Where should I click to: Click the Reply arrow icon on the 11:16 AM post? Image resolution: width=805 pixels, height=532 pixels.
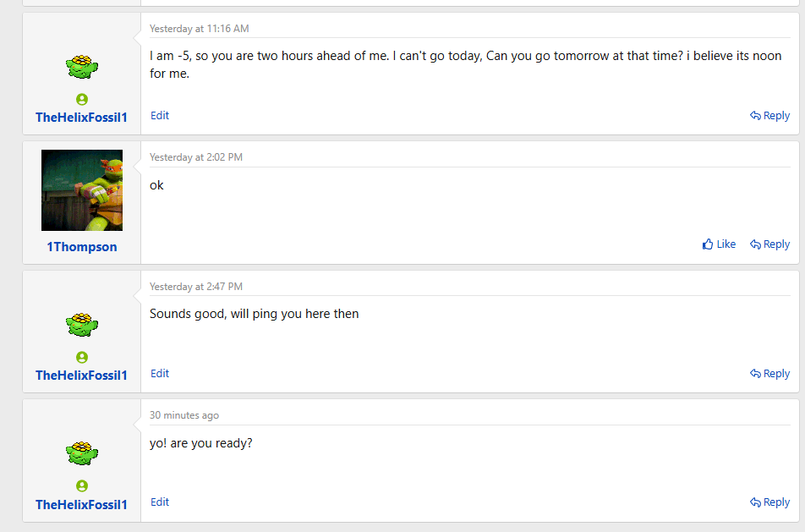click(x=755, y=116)
